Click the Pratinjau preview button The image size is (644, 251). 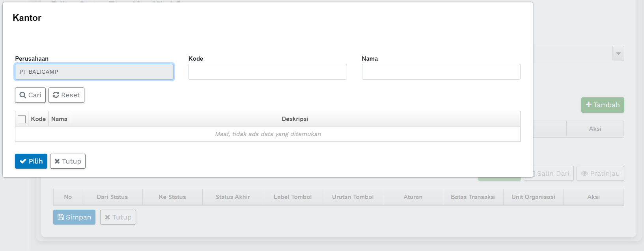pos(600,173)
